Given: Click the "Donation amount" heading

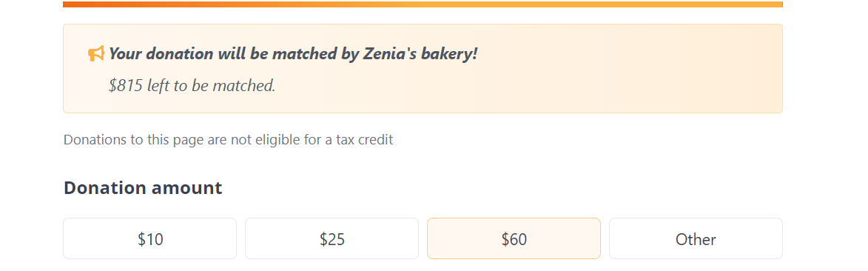Looking at the screenshot, I should (143, 188).
